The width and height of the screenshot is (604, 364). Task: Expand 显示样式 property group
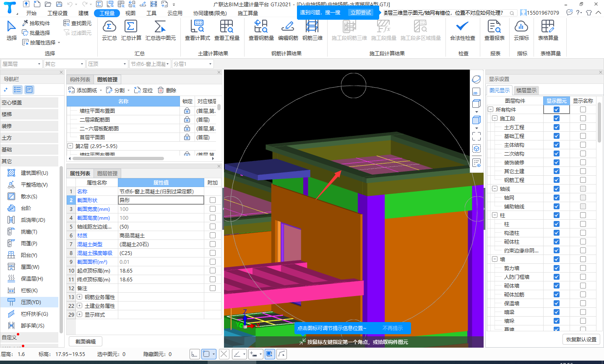point(79,315)
